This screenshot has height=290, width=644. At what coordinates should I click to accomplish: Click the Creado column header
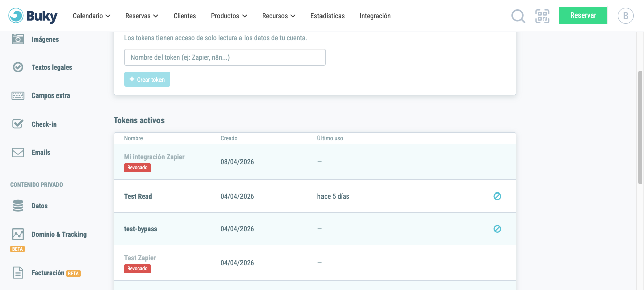point(229,138)
